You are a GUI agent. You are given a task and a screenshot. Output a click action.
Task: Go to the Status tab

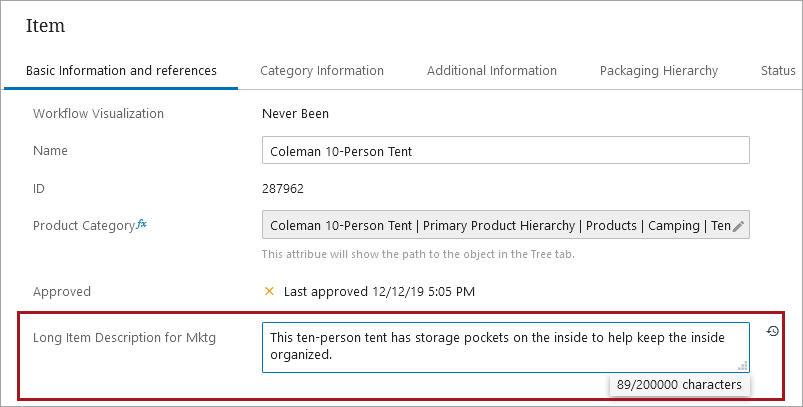click(778, 71)
